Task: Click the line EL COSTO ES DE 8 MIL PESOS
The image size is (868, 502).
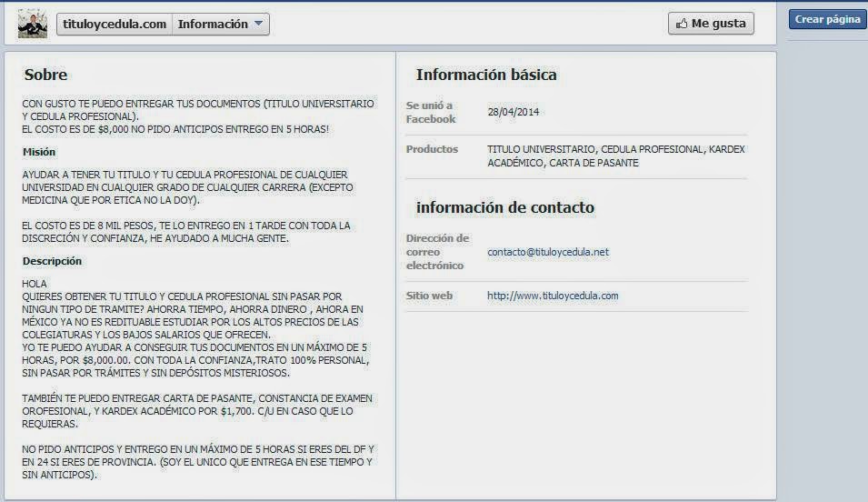Action: pos(186,232)
